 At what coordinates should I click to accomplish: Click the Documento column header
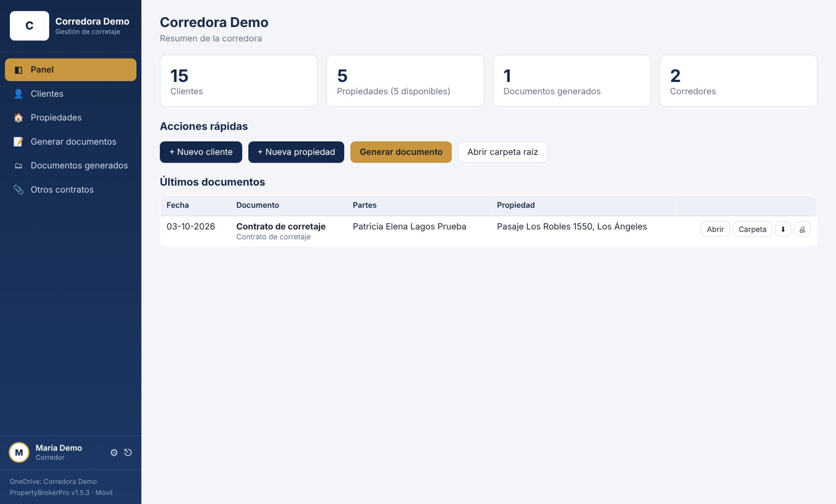pos(258,205)
